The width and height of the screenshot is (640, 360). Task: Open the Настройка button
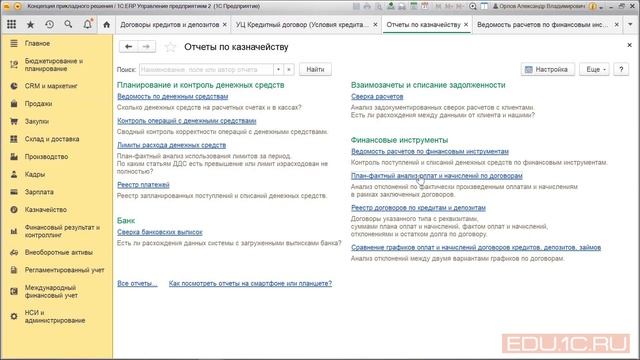[x=547, y=69]
